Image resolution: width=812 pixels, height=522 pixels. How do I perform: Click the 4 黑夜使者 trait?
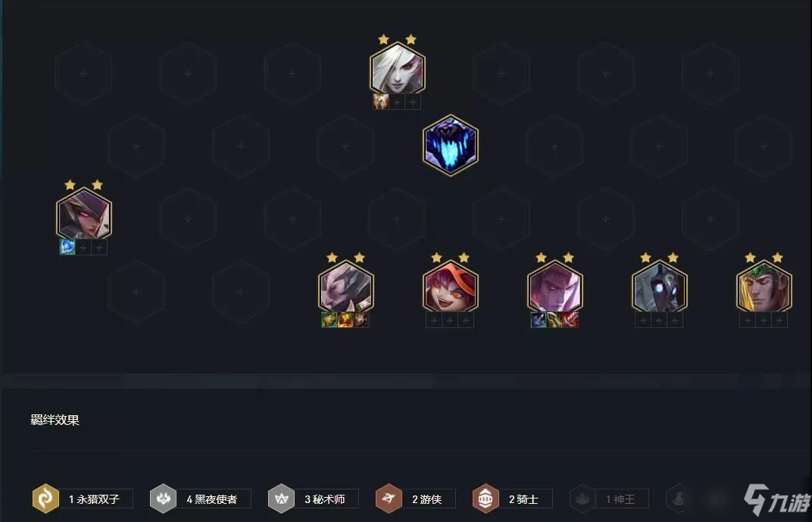click(201, 499)
